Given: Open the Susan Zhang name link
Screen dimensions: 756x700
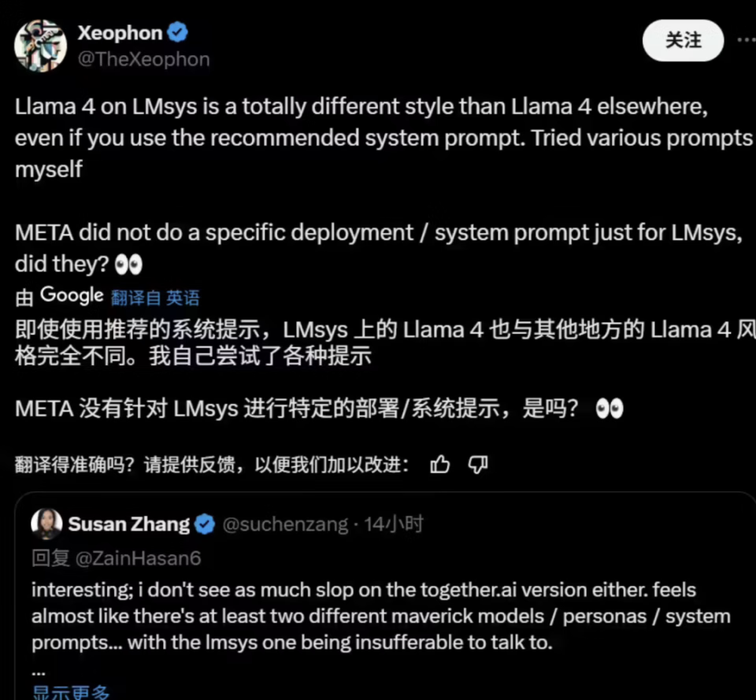Looking at the screenshot, I should (128, 524).
